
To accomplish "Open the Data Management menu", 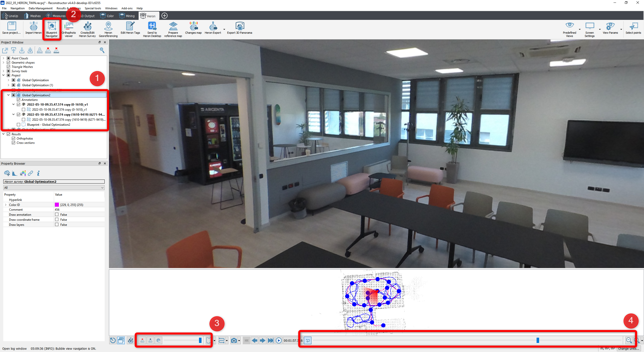I will pyautogui.click(x=41, y=8).
